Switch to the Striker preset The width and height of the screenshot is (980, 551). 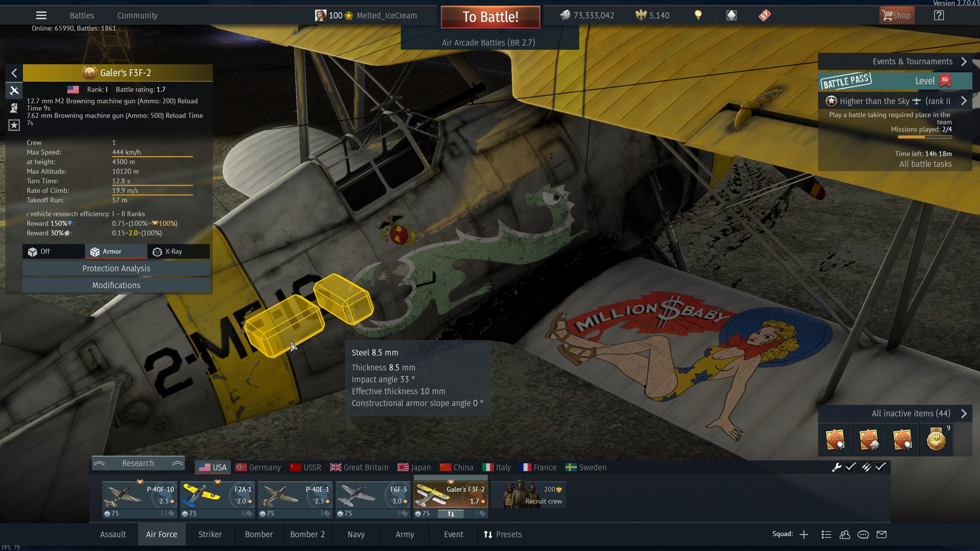tap(210, 534)
